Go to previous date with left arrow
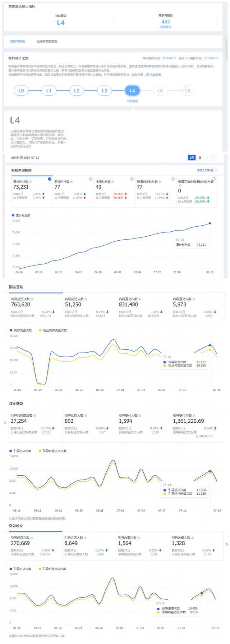Screen dimensions: 230x644 pyautogui.click(x=207, y=158)
